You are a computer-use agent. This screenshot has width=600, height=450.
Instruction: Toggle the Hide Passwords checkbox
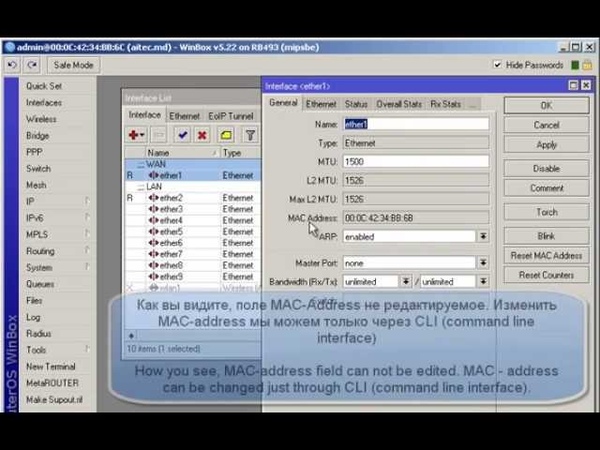(x=498, y=65)
